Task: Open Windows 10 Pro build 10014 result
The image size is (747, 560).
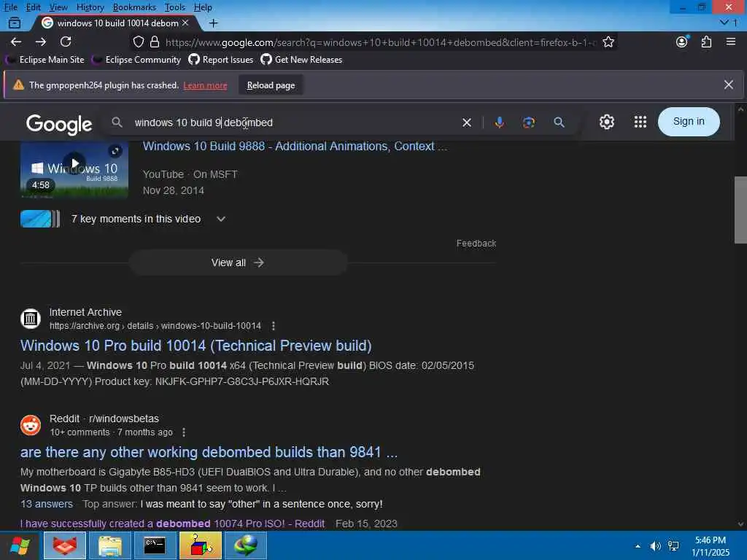Action: pos(196,346)
